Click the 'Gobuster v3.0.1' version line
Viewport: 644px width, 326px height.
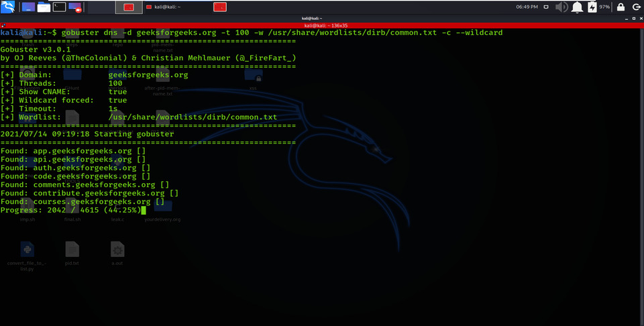(36, 49)
